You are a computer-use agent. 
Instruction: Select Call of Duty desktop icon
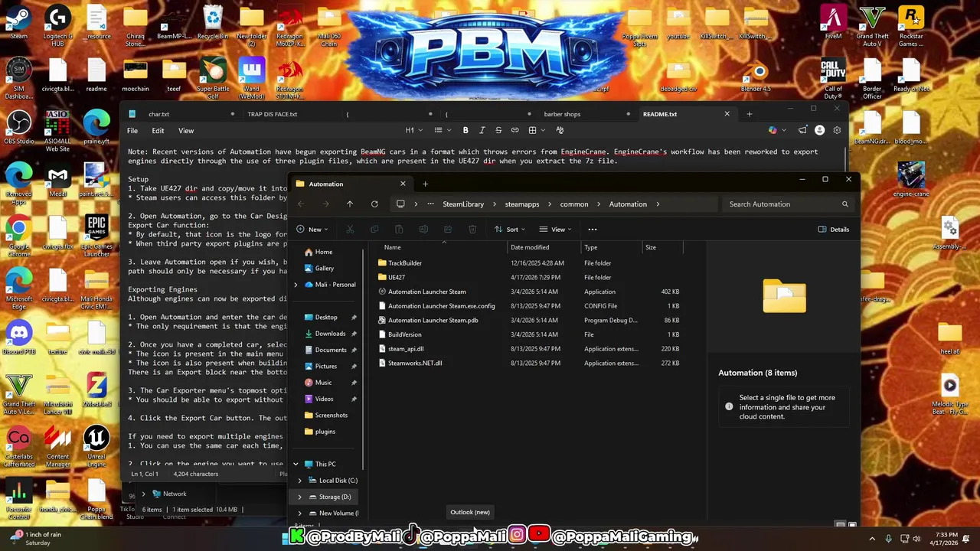point(833,80)
